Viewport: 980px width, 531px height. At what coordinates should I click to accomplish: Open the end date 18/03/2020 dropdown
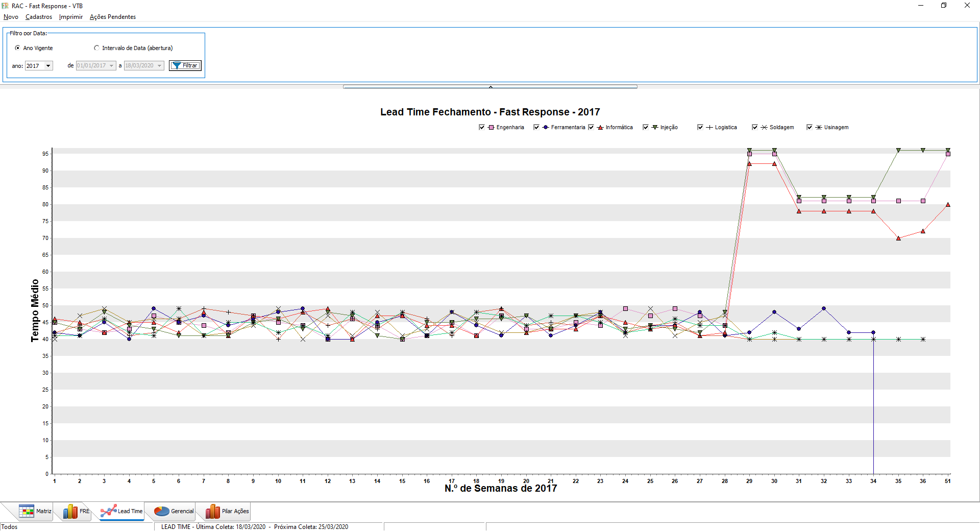159,66
